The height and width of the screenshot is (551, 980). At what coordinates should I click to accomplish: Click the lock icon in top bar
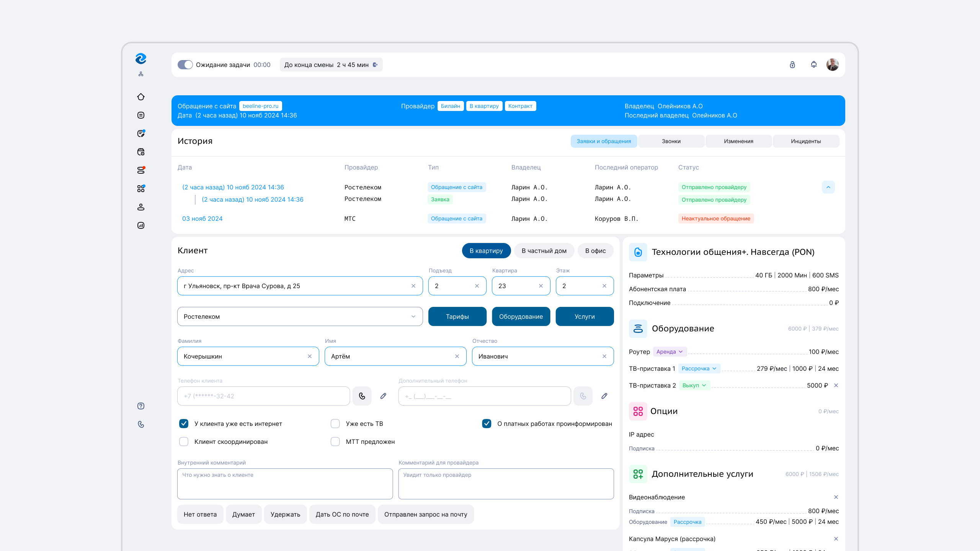click(x=792, y=65)
